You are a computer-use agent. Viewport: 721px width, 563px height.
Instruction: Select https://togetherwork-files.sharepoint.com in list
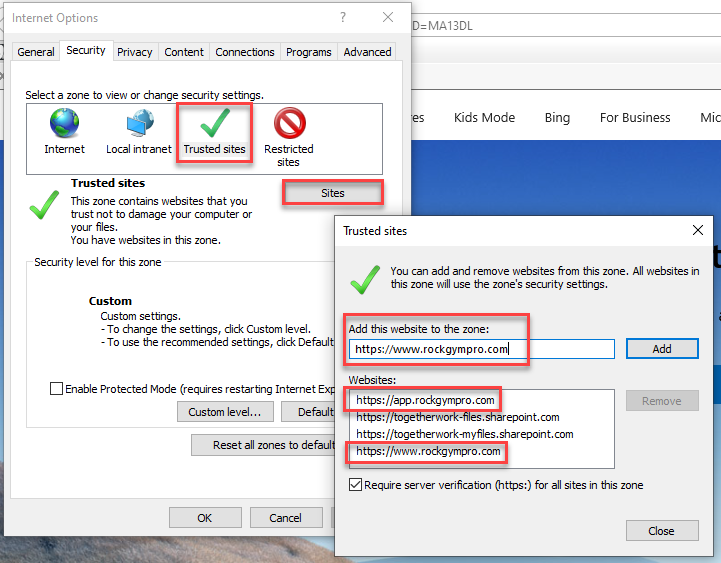pos(458,417)
